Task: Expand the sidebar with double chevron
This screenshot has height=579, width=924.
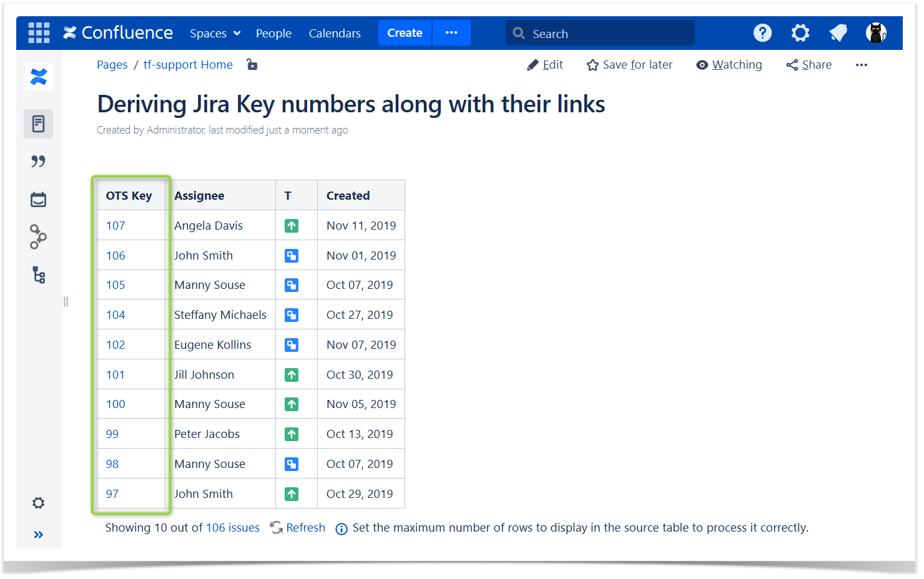Action: [x=39, y=535]
